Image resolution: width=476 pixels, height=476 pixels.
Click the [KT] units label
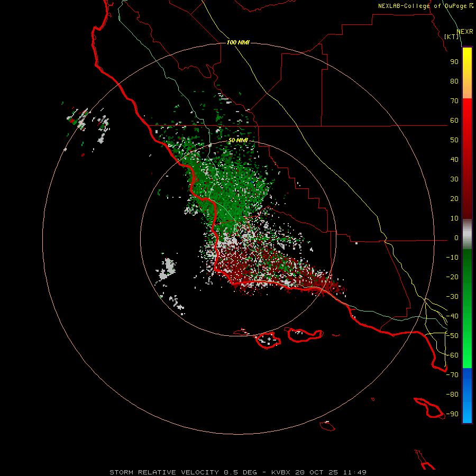click(x=452, y=36)
